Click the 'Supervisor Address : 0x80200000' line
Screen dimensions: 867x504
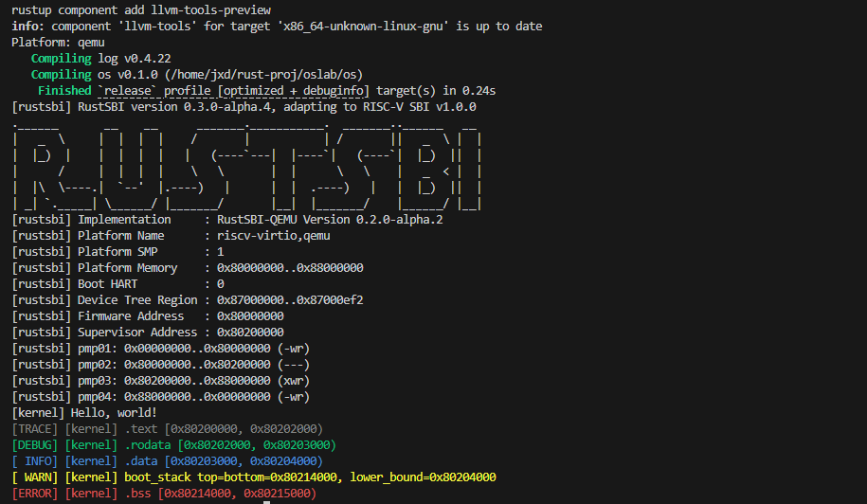click(x=148, y=332)
